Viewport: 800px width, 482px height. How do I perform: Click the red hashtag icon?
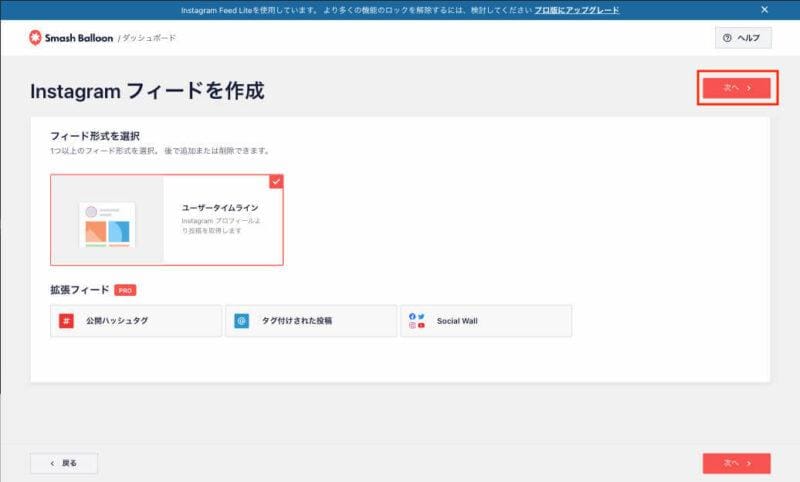coord(66,321)
